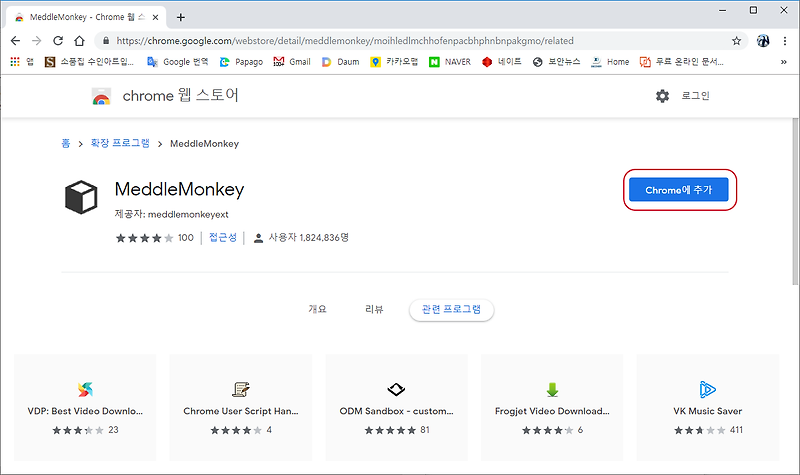The width and height of the screenshot is (800, 475).
Task: Click the site padlock icon
Action: 106,41
